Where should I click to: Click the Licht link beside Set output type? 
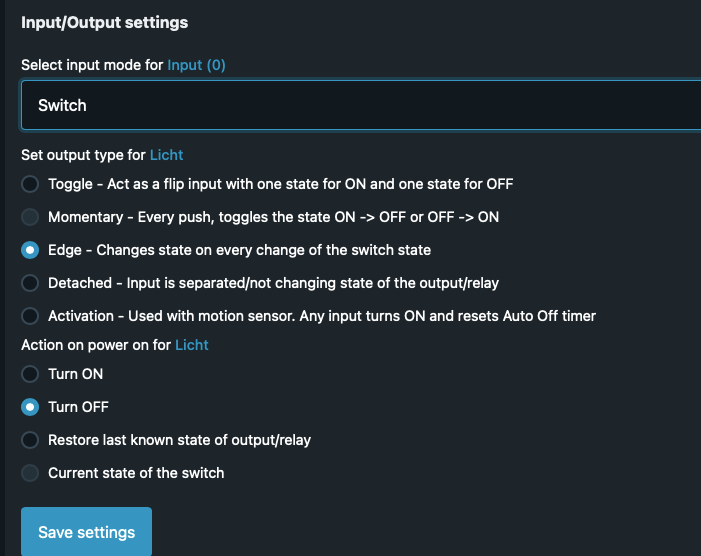[x=166, y=155]
